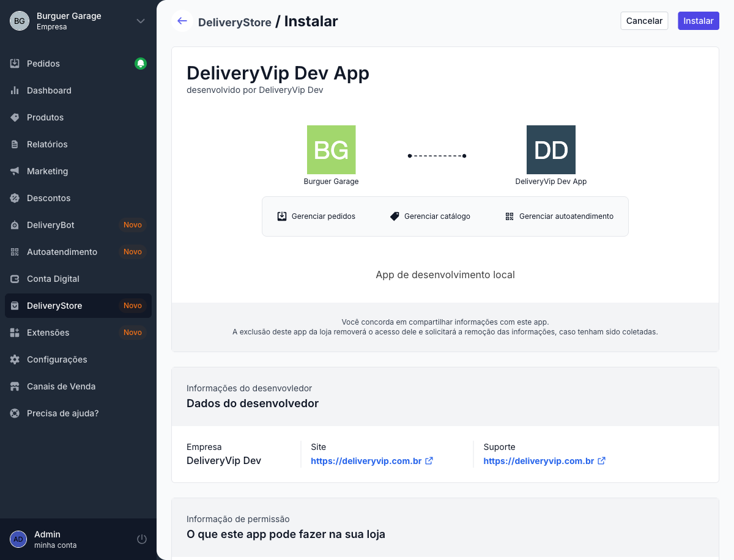
Task: Click the Relatórios document icon
Action: [x=15, y=144]
